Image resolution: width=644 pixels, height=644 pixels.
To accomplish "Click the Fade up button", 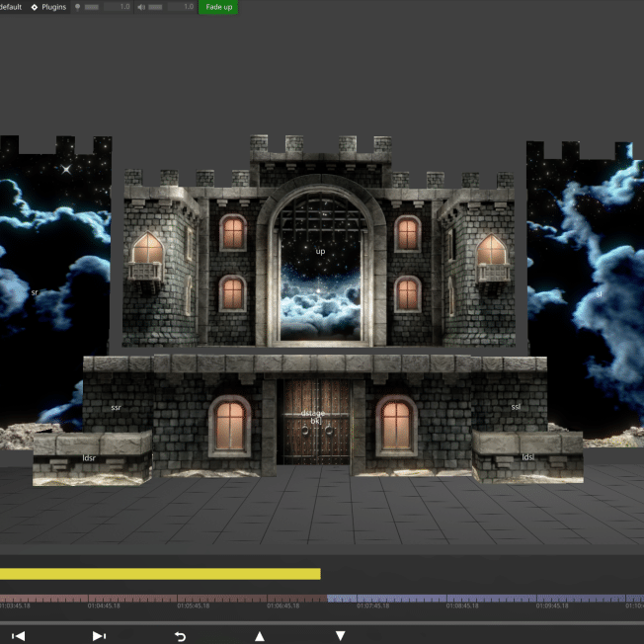I will [x=218, y=7].
